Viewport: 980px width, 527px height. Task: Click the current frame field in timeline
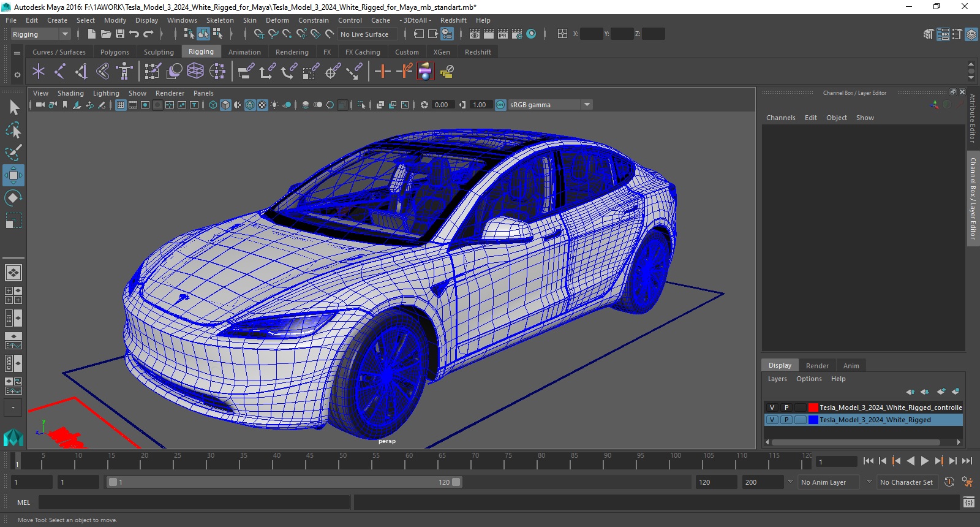click(837, 461)
